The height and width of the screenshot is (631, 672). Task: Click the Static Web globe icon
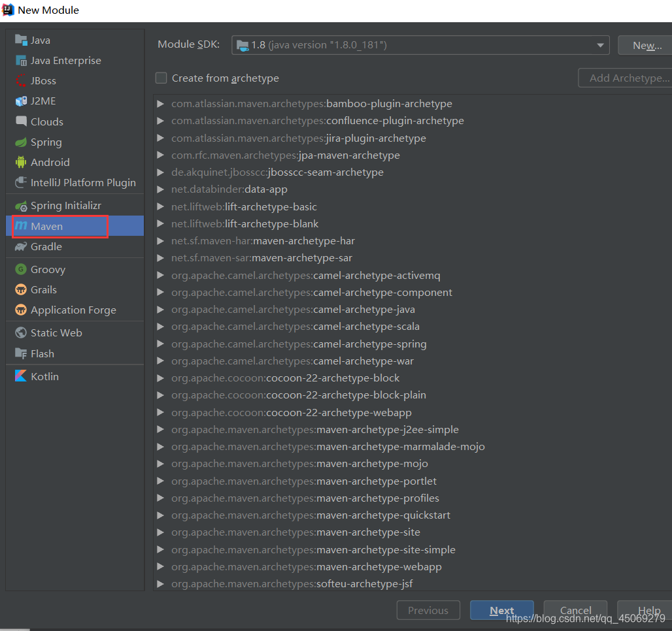coord(21,332)
